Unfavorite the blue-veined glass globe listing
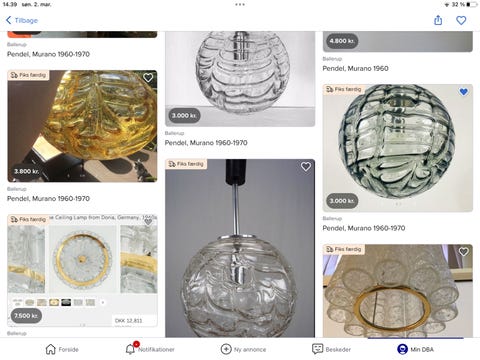480x360 pixels. 464,92
